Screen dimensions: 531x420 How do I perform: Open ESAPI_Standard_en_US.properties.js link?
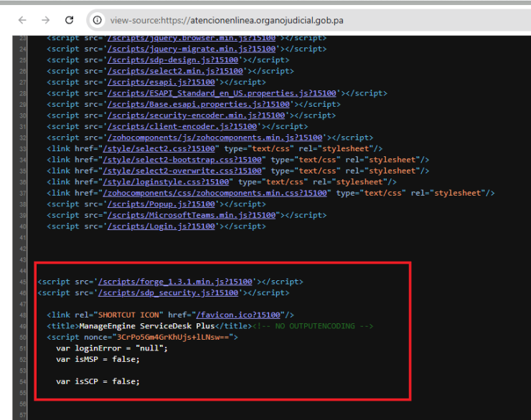pos(222,93)
